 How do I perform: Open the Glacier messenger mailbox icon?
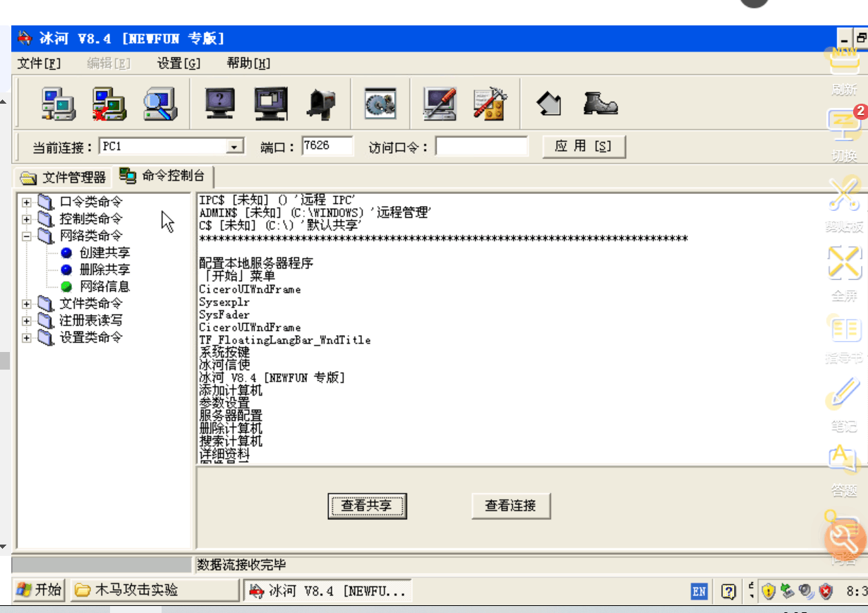point(321,104)
